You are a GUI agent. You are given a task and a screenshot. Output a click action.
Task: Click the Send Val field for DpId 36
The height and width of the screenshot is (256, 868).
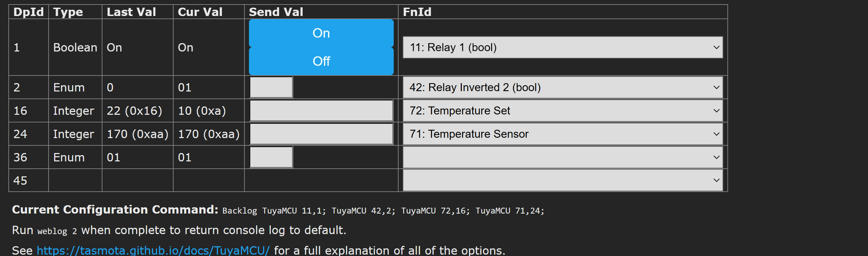(x=270, y=157)
